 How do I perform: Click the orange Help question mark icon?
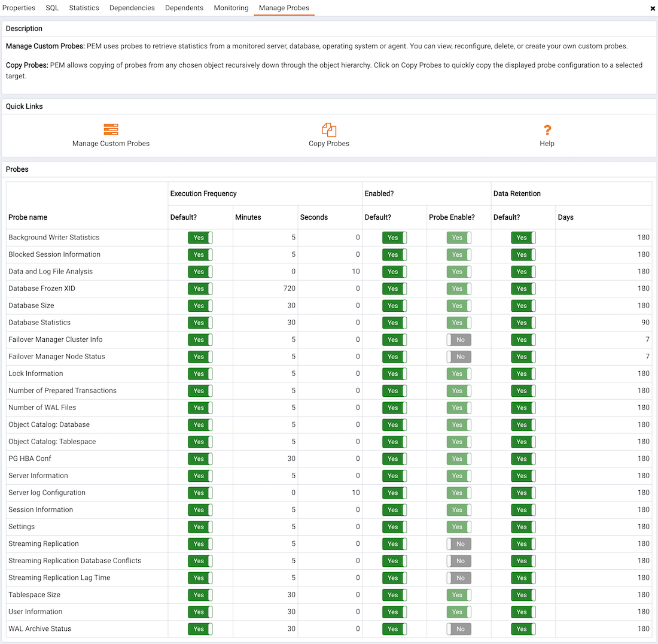click(x=547, y=130)
